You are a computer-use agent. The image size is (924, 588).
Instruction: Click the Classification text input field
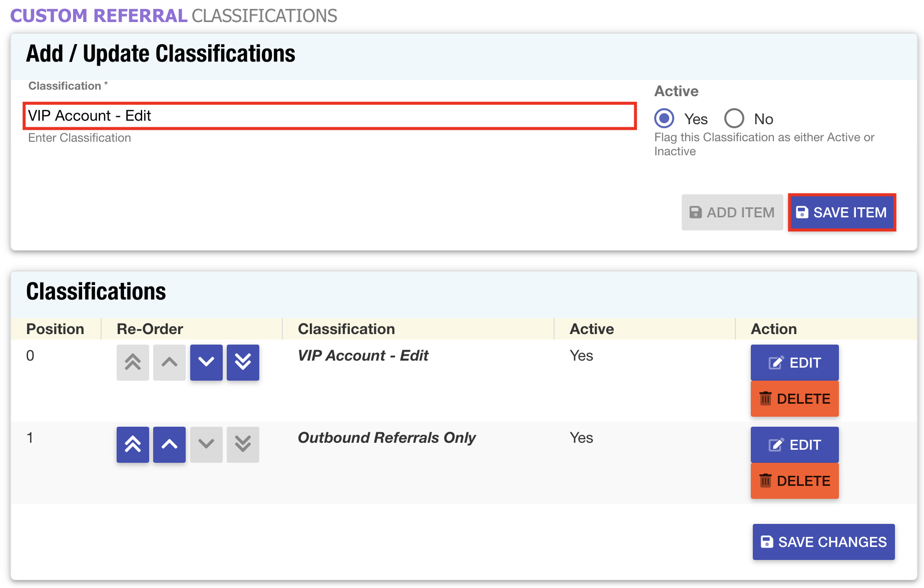pyautogui.click(x=329, y=116)
